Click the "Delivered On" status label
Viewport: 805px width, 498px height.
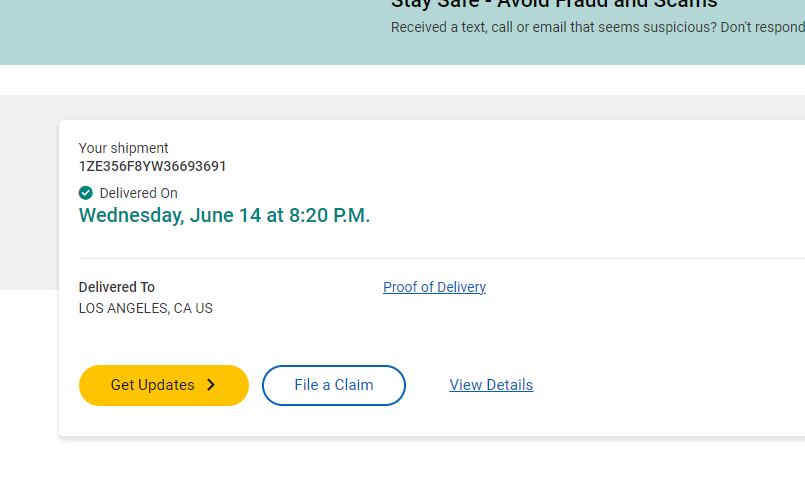(138, 193)
